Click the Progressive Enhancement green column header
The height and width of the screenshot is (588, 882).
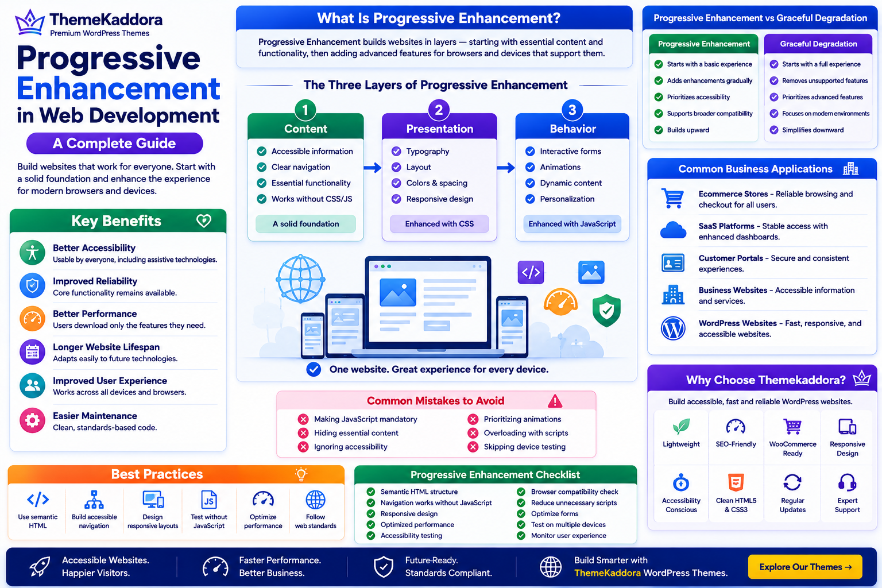(704, 44)
